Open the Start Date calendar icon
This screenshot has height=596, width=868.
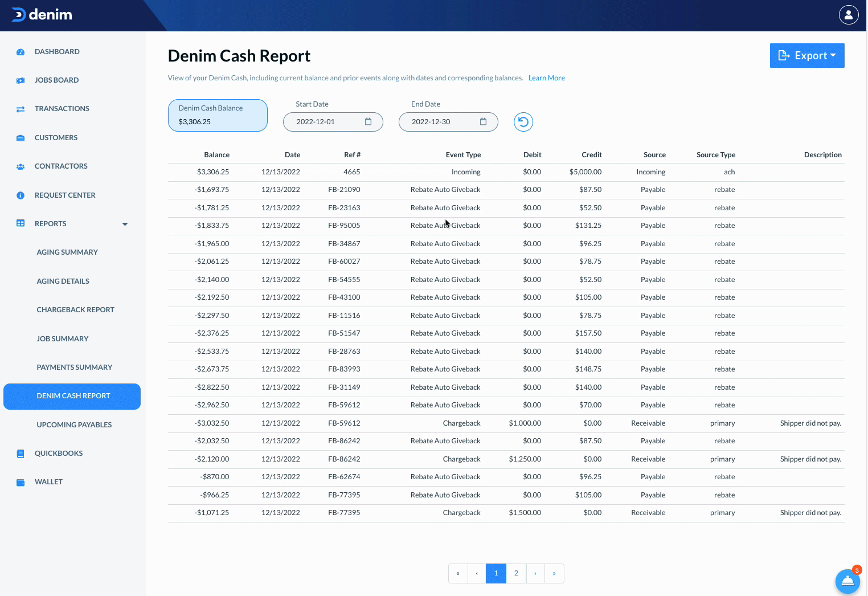point(368,121)
